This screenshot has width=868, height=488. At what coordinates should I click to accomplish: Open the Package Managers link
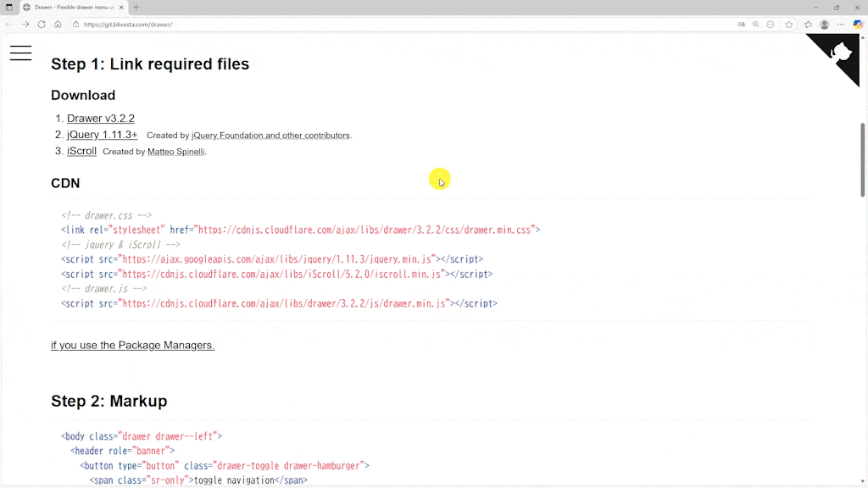point(132,345)
